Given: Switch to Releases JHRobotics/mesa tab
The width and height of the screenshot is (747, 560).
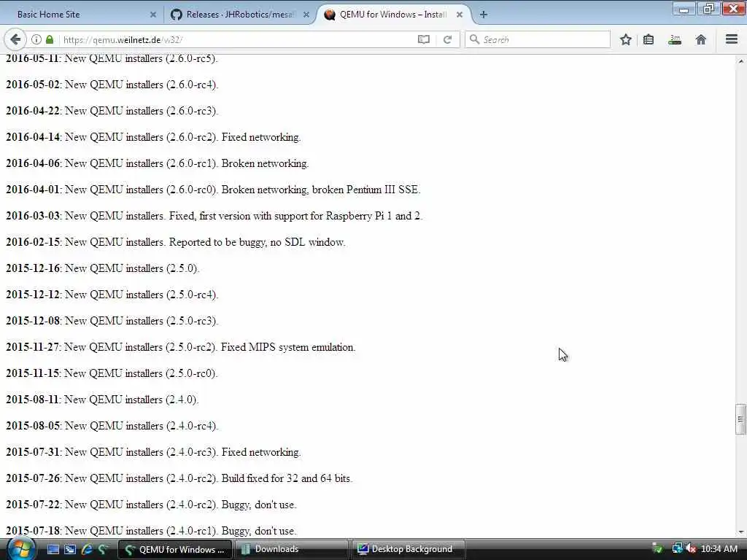Looking at the screenshot, I should (239, 15).
